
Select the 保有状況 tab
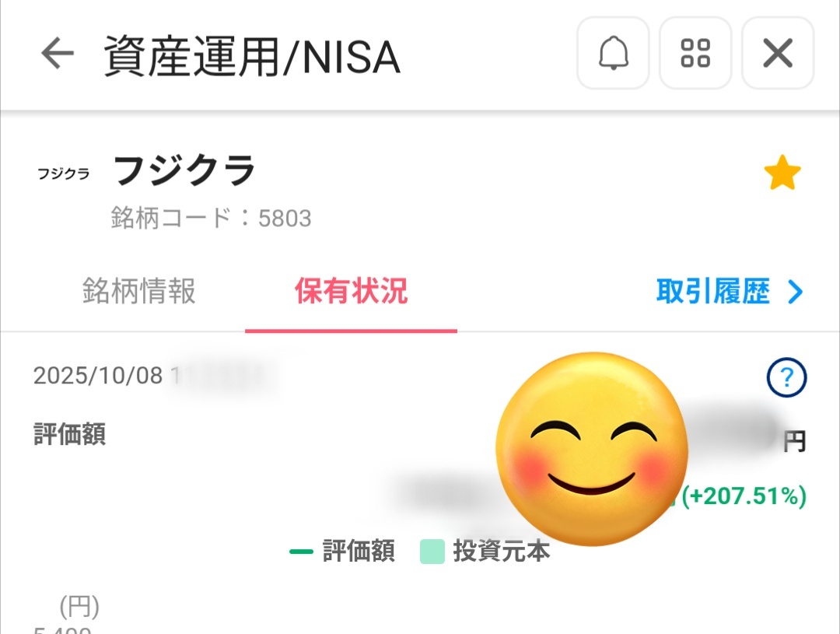(x=351, y=292)
